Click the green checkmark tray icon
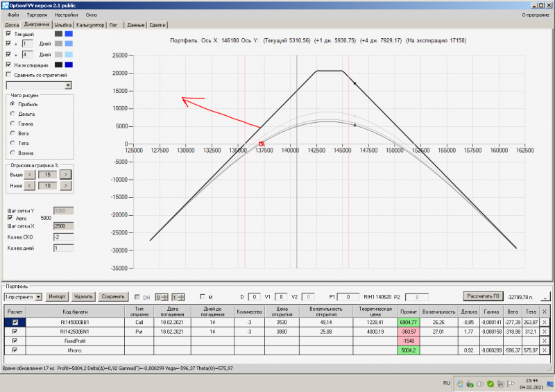The image size is (555, 392). click(x=490, y=384)
